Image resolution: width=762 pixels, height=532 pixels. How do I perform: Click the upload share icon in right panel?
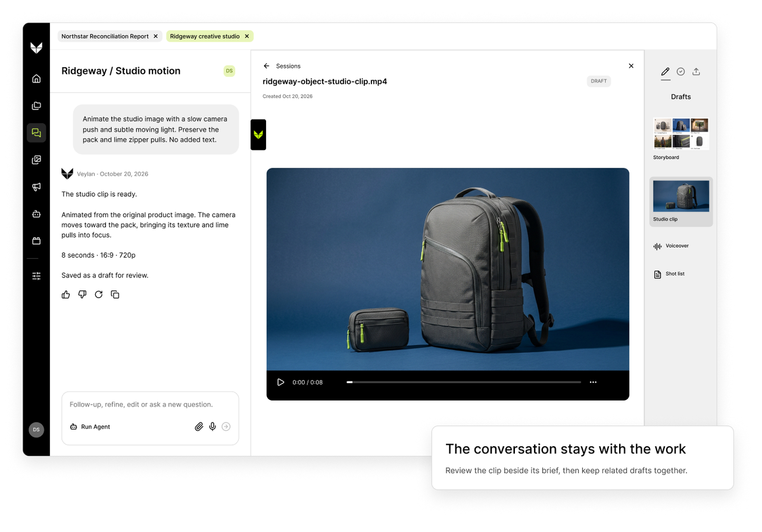[x=696, y=71]
